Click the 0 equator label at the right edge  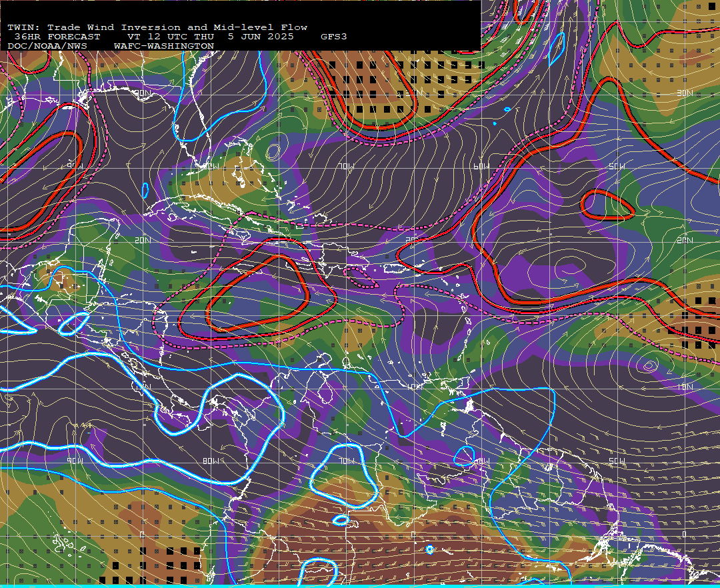(685, 534)
